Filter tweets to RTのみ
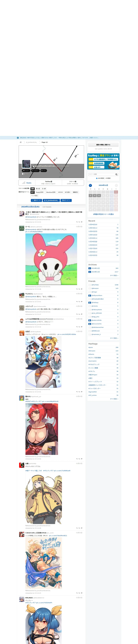This screenshot has height=644, width=138. point(61,192)
